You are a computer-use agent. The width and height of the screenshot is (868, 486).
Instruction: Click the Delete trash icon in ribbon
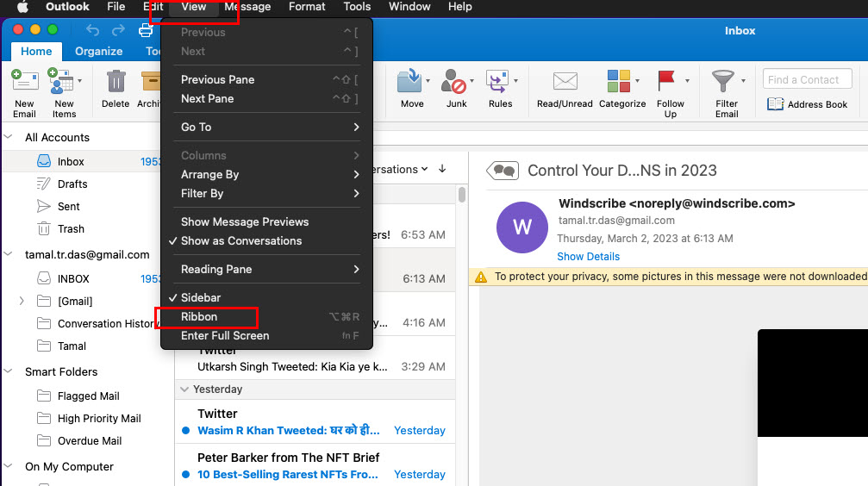point(116,83)
